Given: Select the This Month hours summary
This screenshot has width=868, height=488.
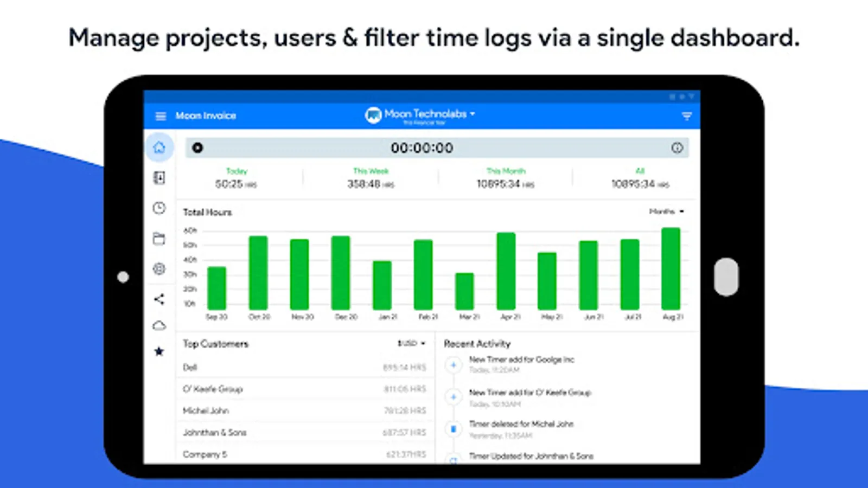Looking at the screenshot, I should (x=506, y=178).
